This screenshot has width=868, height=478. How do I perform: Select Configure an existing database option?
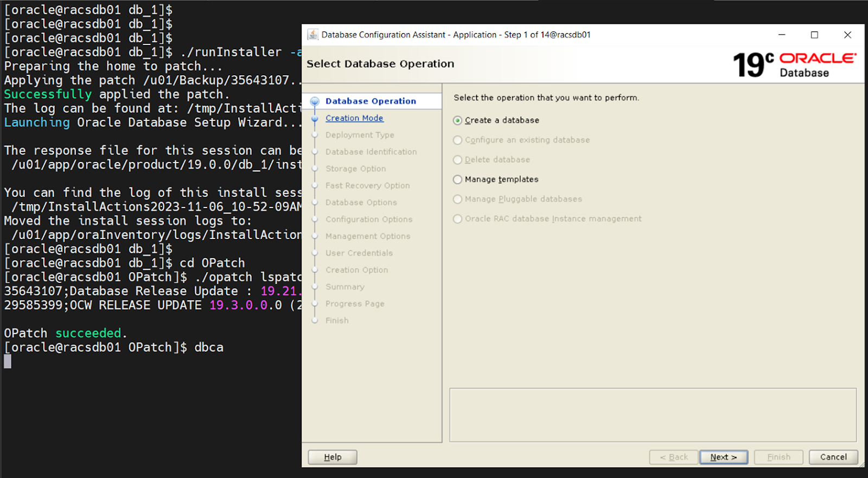457,140
